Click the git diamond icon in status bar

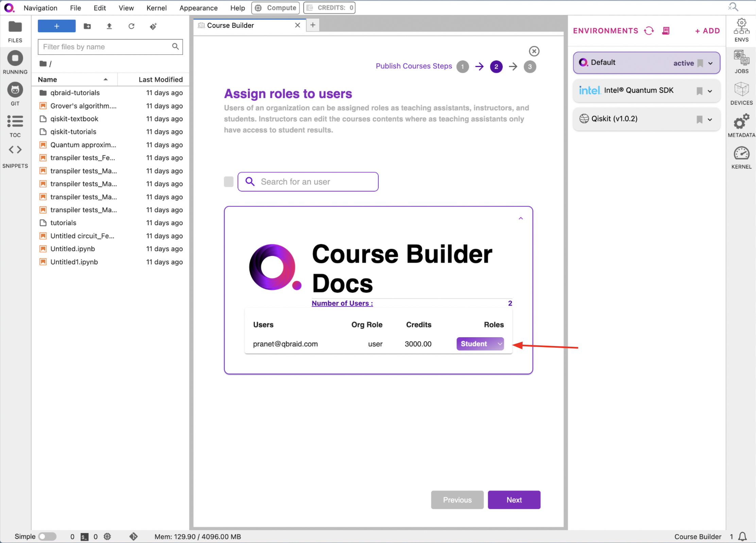(x=134, y=537)
